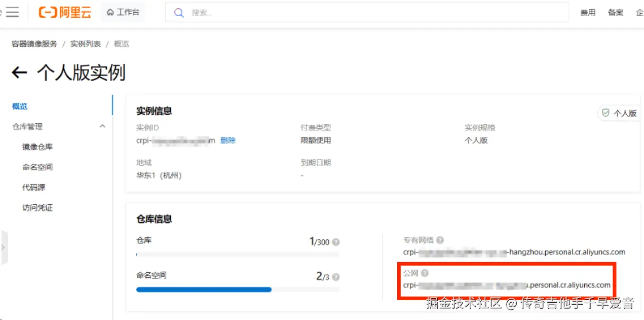The image size is (644, 320).
Task: Select 概览 in the left sidebar
Action: coord(20,106)
